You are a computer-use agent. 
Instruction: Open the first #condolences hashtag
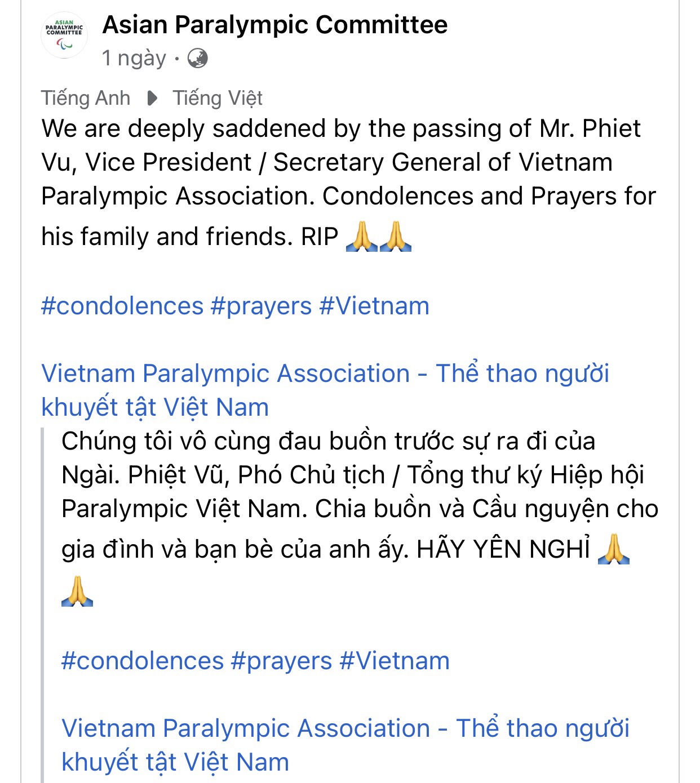click(122, 306)
